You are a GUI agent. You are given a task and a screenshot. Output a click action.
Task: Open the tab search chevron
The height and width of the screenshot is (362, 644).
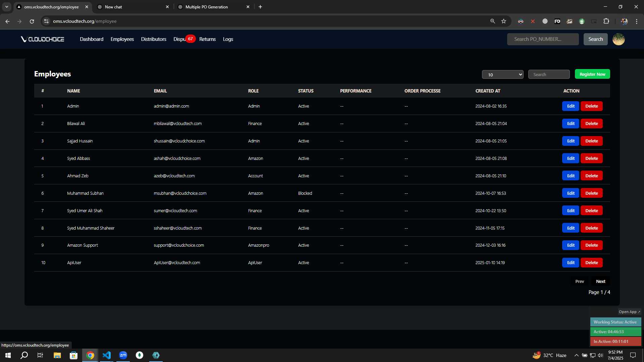tap(6, 7)
